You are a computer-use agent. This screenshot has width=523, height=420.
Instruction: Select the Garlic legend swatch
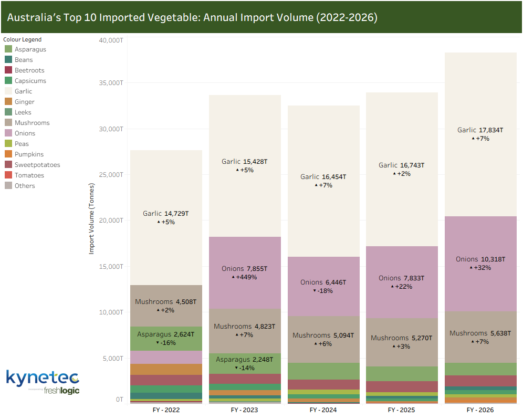tap(8, 91)
